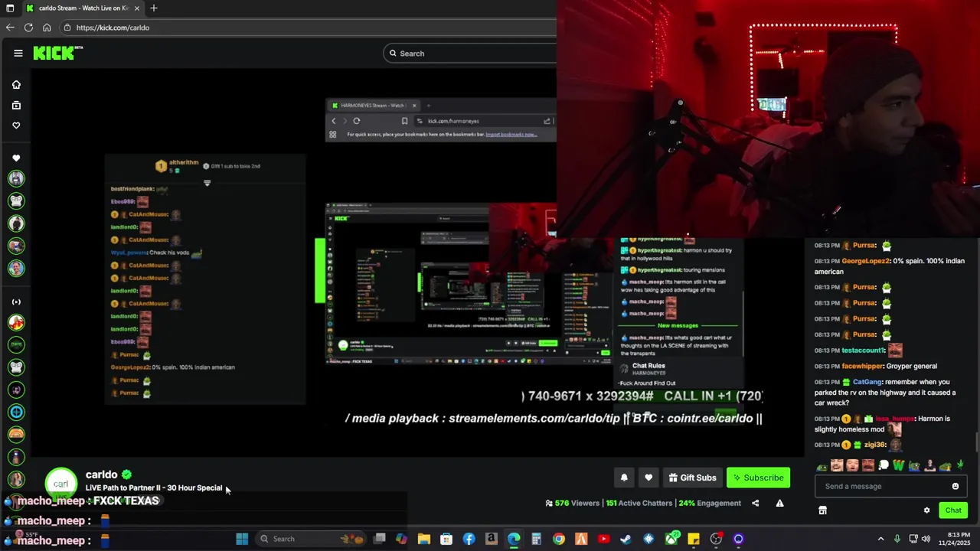This screenshot has height=551, width=980.
Task: Open the outlined heart Following icon in sidebar
Action: pyautogui.click(x=16, y=125)
